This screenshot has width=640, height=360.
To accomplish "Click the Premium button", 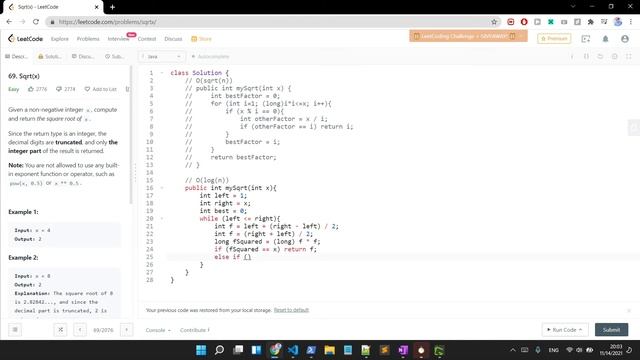I will click(554, 38).
